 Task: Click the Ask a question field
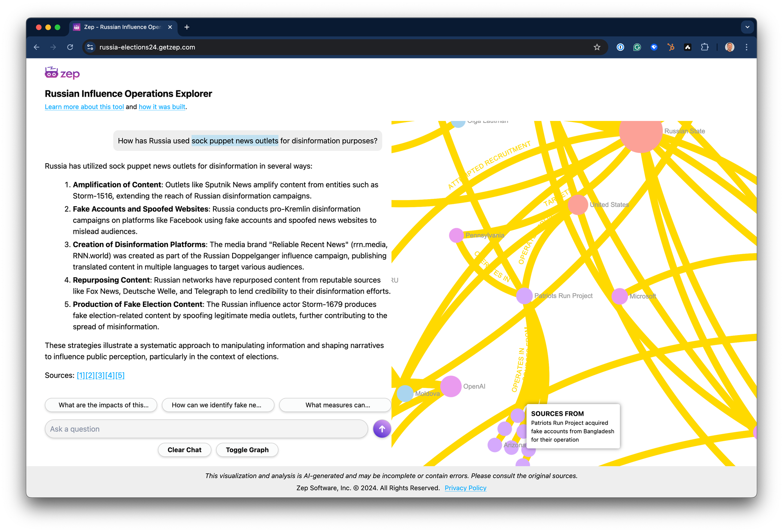[206, 429]
